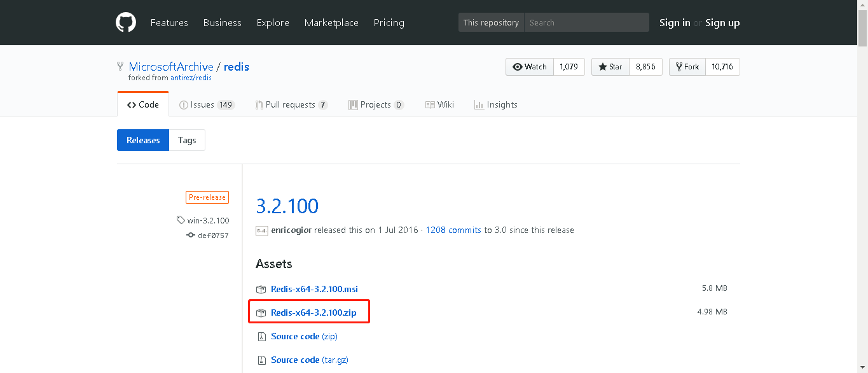The image size is (868, 373).
Task: Click the package icon beside Redis-x64-3.2.100.zip
Action: coord(261,313)
